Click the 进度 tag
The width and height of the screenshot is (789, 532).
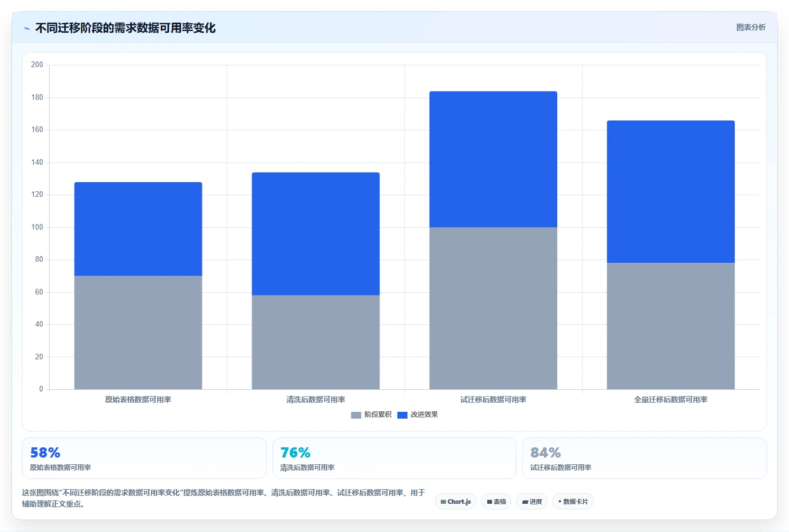(532, 502)
